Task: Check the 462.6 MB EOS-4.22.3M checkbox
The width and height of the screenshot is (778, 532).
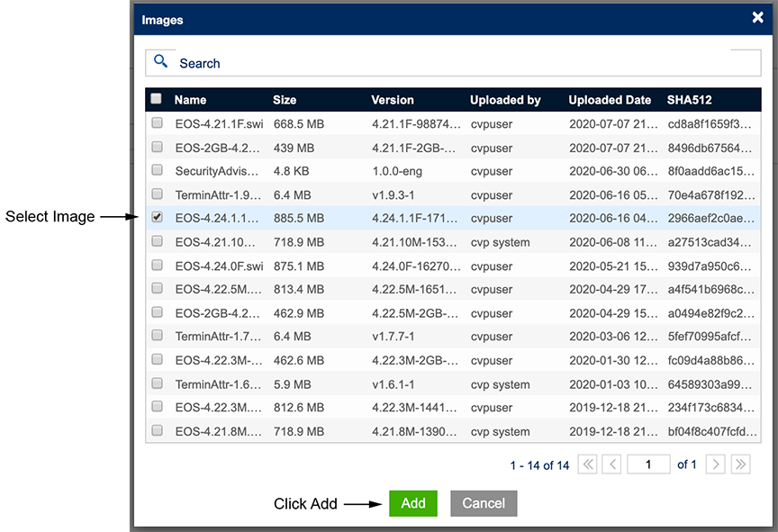Action: point(158,359)
